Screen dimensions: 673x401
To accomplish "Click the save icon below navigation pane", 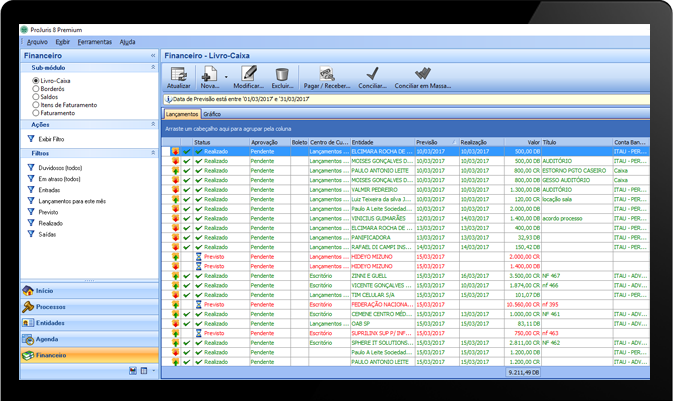I will pyautogui.click(x=133, y=371).
